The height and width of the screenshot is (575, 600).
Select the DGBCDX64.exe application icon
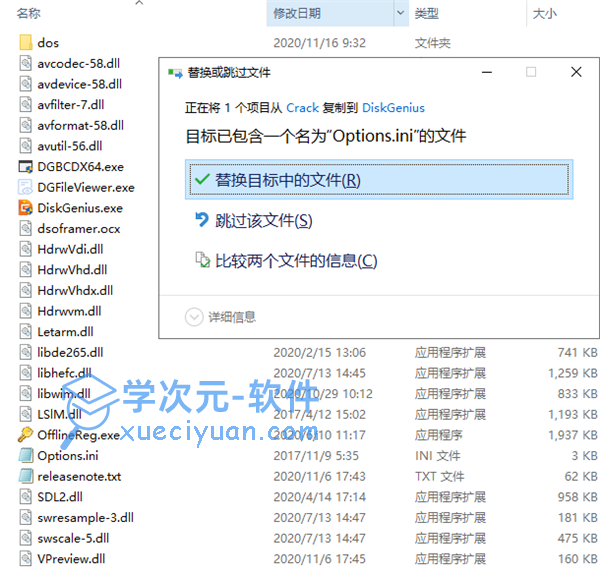[x=26, y=167]
